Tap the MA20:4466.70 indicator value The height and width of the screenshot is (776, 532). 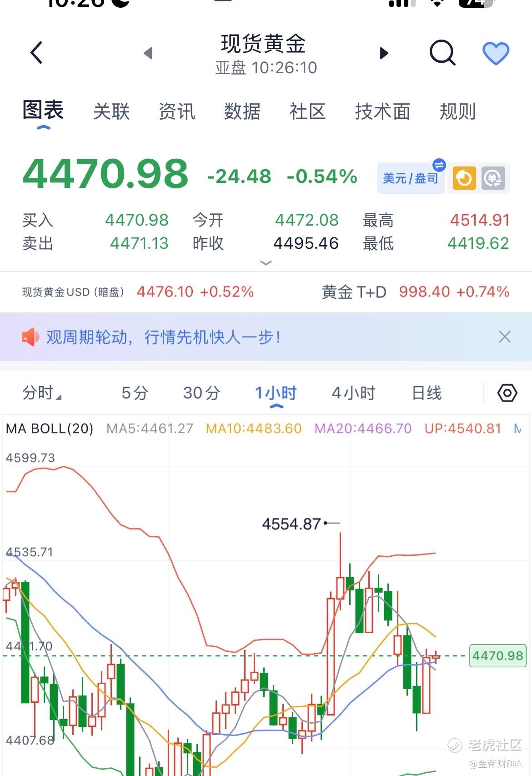click(363, 428)
